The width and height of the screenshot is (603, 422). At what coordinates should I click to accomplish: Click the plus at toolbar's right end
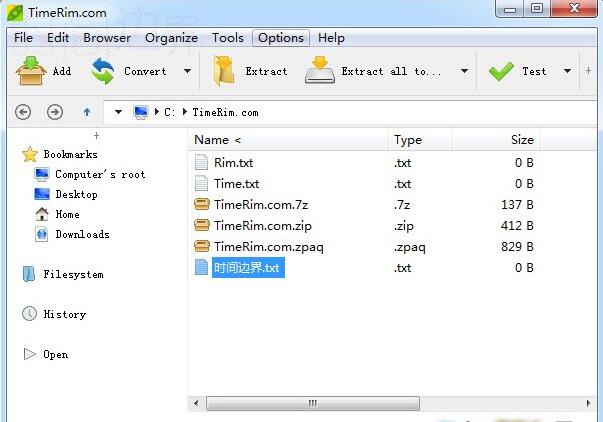tap(588, 71)
